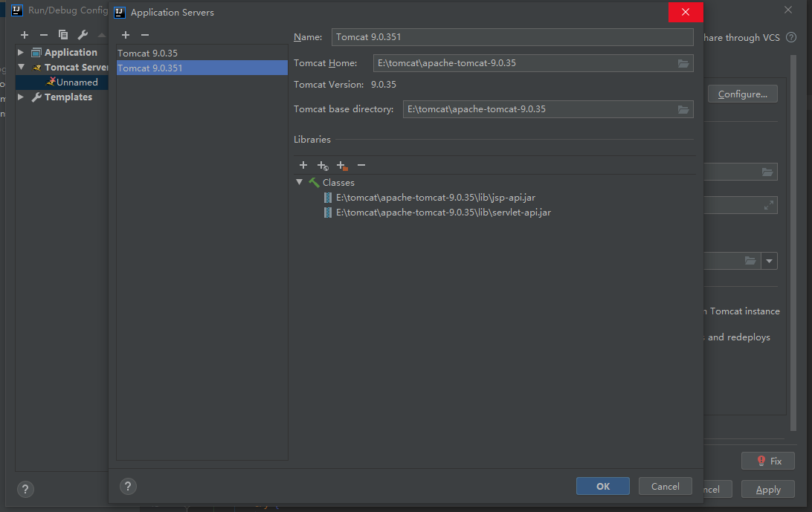
Task: Click the Configure... button
Action: (x=743, y=94)
